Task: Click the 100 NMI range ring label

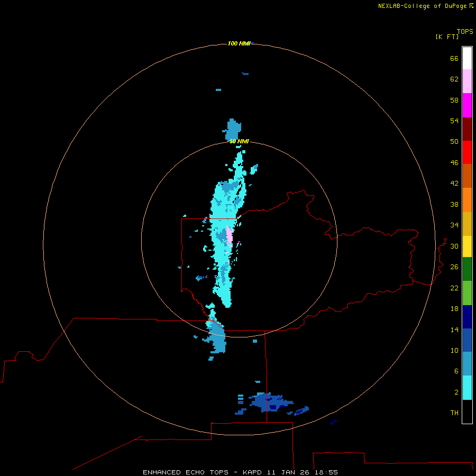Action: point(239,43)
